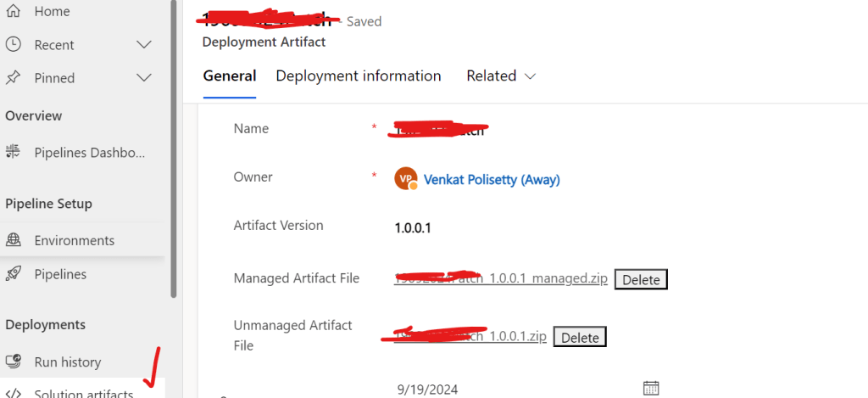Screen dimensions: 868x398
Task: Switch to the General tab
Action: pos(229,76)
